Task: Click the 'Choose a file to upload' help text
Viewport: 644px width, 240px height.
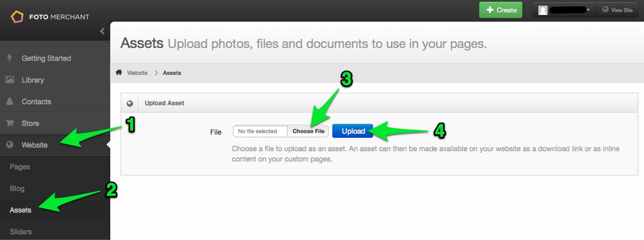Action: [x=426, y=154]
